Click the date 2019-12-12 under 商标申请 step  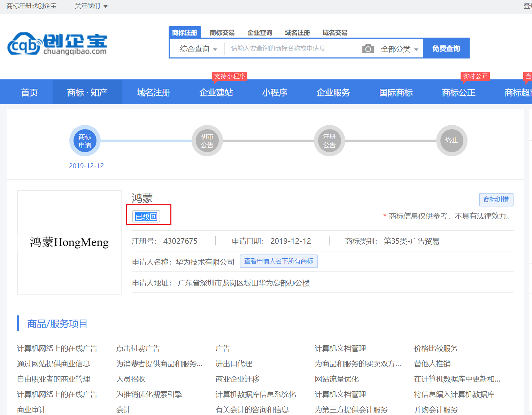(86, 166)
